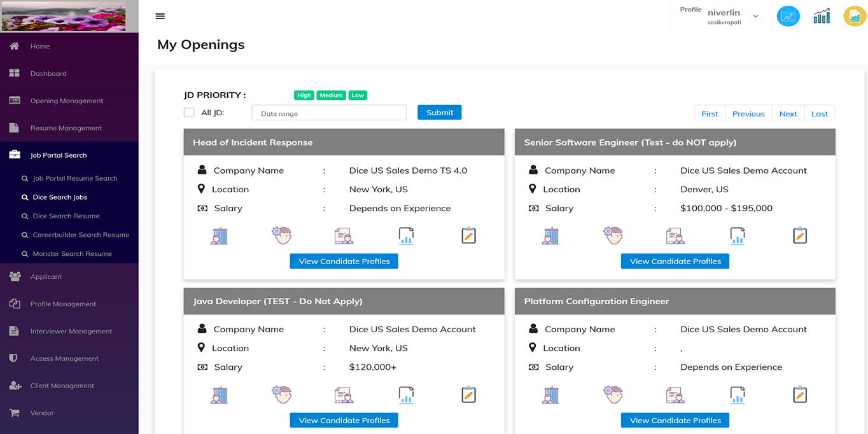Click the hamburger menu icon
Screen dimensions: 868x434
(160, 17)
